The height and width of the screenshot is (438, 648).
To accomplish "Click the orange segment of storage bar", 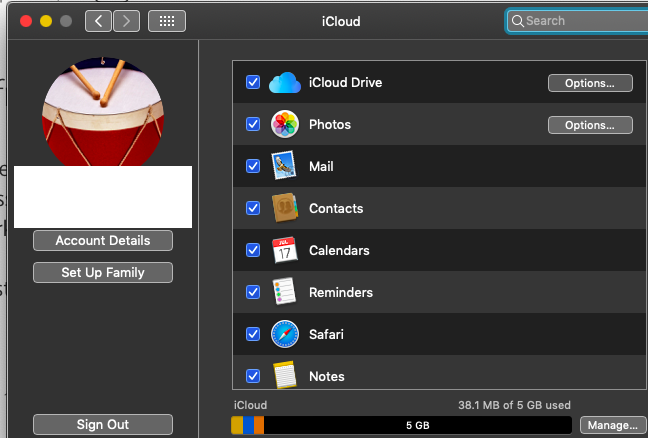I will (x=259, y=425).
